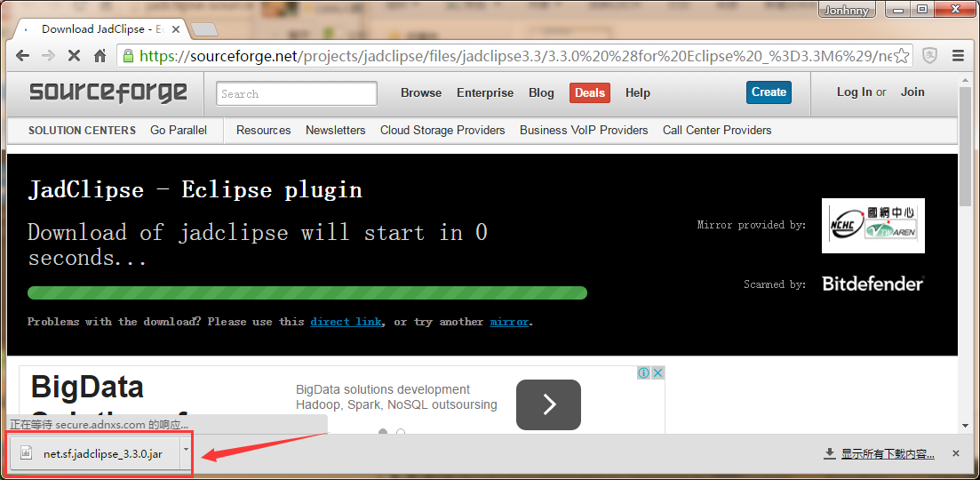Open the Resources link

tap(264, 130)
